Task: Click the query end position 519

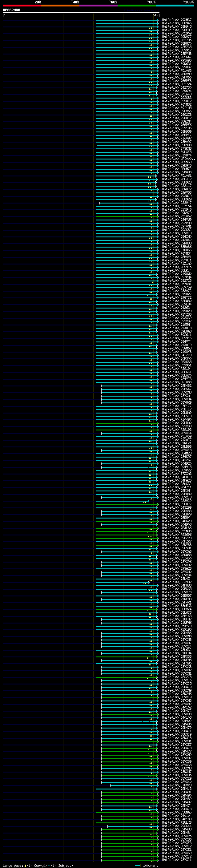Action: click(x=155, y=15)
